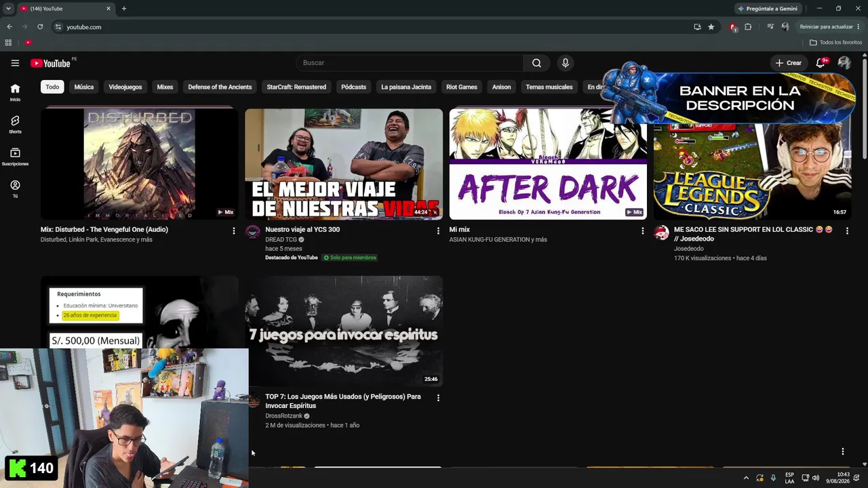Show hidden system tray icons
This screenshot has height=488, width=868.
click(746, 478)
